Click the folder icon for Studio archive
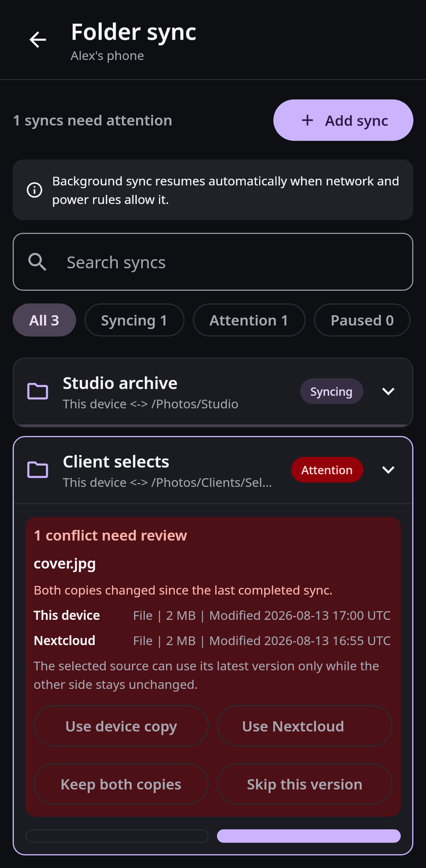Screen dimensions: 426x868 tap(37, 391)
